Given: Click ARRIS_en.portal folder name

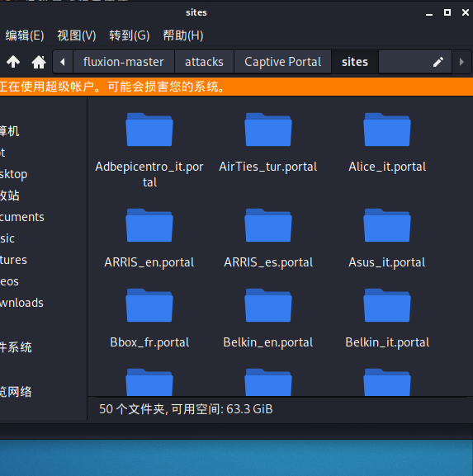Looking at the screenshot, I should pos(149,262).
